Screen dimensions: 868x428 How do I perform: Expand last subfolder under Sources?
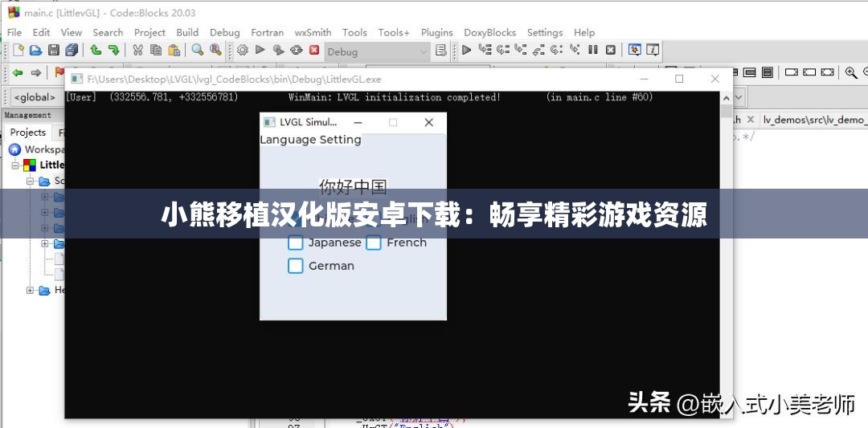(x=45, y=243)
